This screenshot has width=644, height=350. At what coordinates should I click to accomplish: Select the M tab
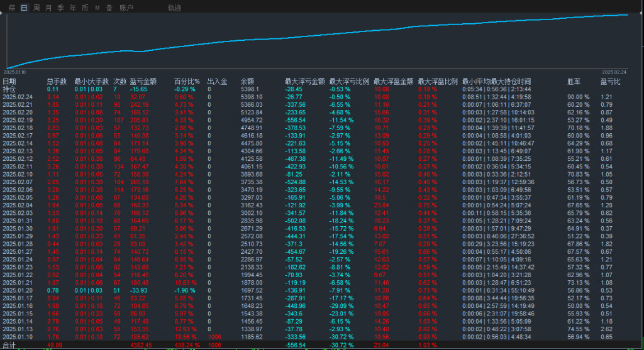tap(97, 8)
